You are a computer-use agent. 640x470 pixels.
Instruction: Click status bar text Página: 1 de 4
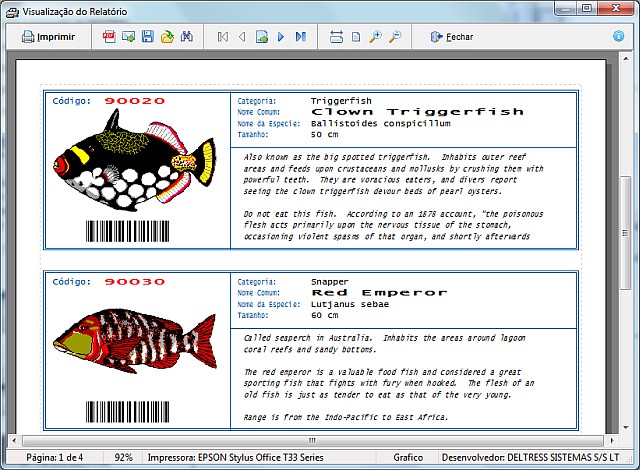point(55,457)
